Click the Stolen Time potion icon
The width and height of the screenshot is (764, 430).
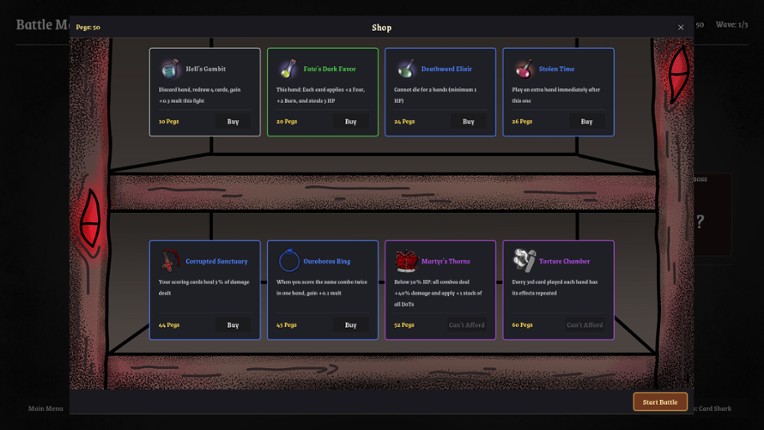(x=524, y=69)
